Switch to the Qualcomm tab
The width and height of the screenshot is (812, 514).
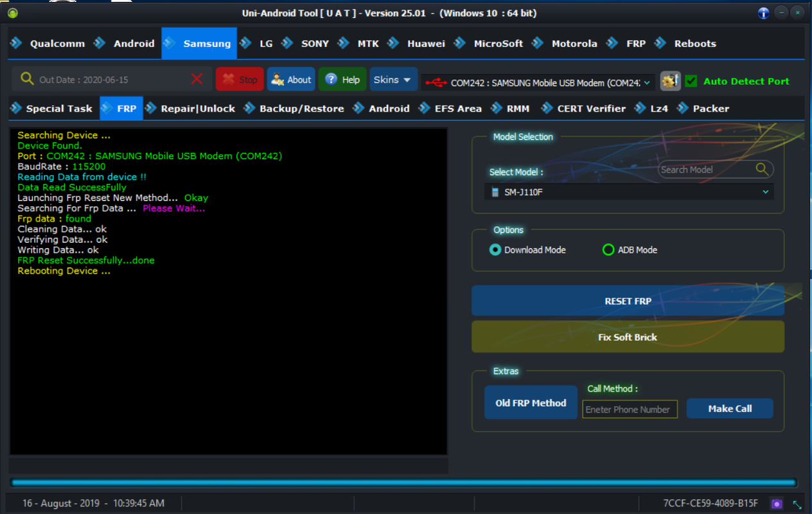click(49, 44)
